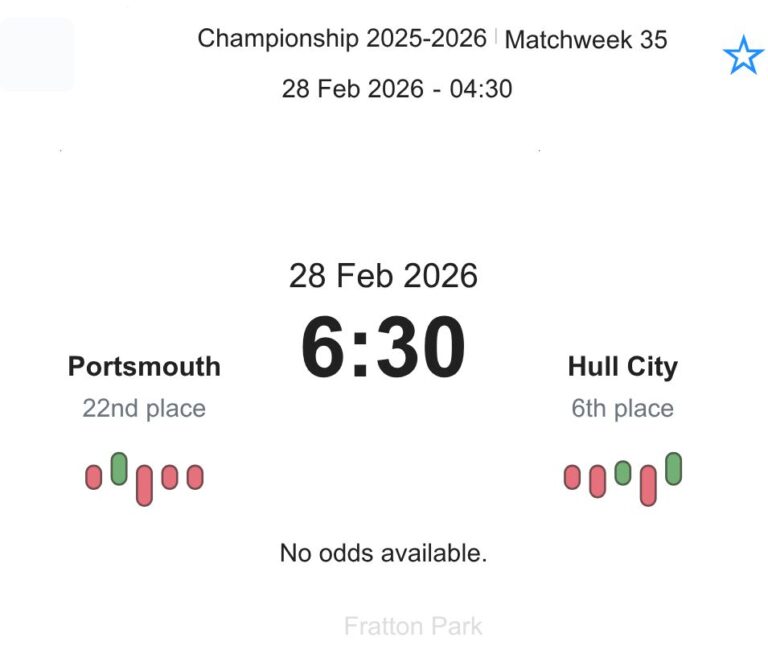
Task: Click Portsmouth's first form result pill
Action: [94, 477]
